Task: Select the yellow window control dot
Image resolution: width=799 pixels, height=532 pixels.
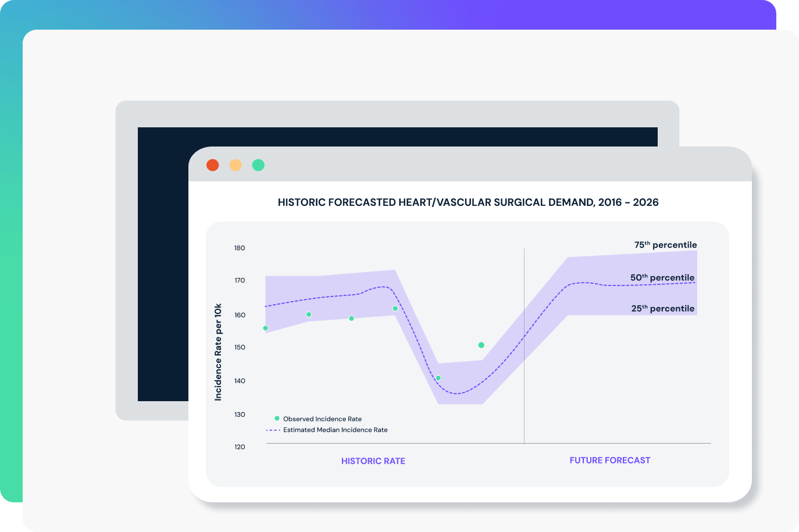Action: click(236, 165)
